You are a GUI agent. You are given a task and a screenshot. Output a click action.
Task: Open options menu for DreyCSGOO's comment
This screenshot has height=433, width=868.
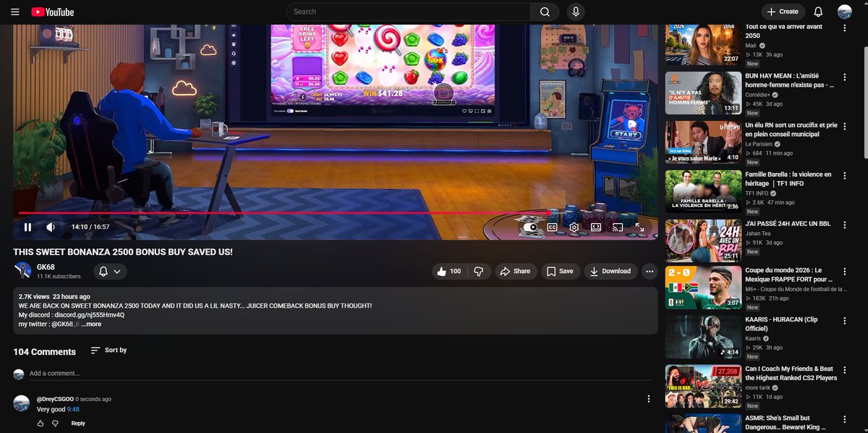(649, 399)
